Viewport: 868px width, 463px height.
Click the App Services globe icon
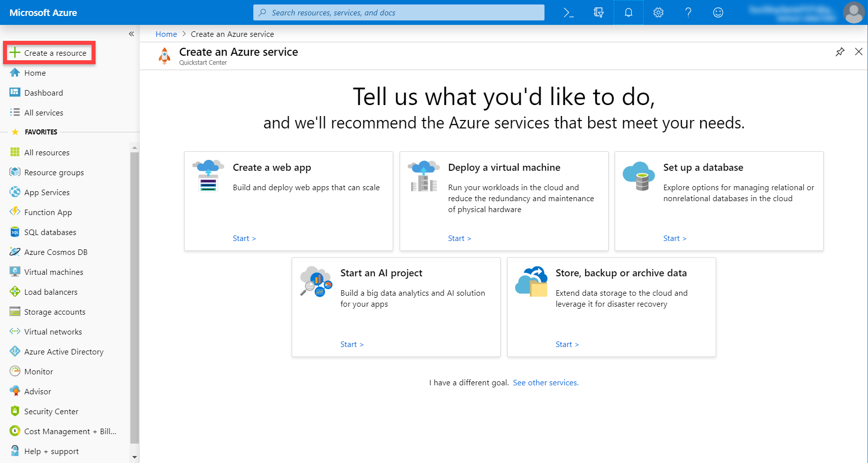[x=15, y=192]
